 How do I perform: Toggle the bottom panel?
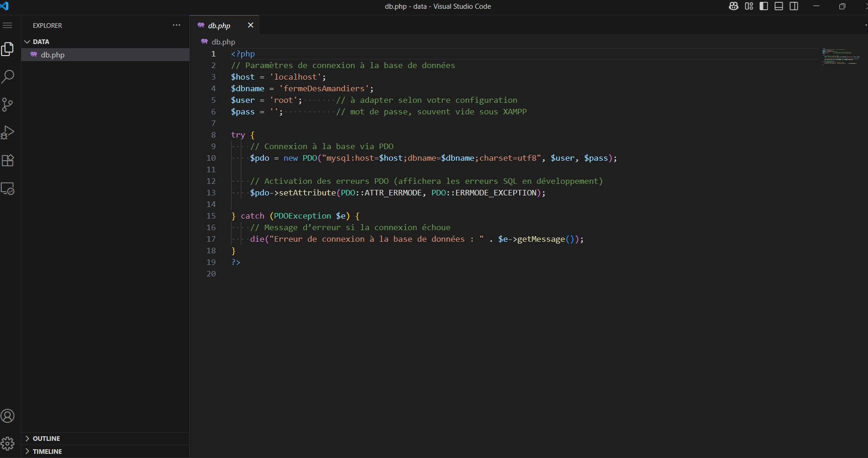coord(779,6)
